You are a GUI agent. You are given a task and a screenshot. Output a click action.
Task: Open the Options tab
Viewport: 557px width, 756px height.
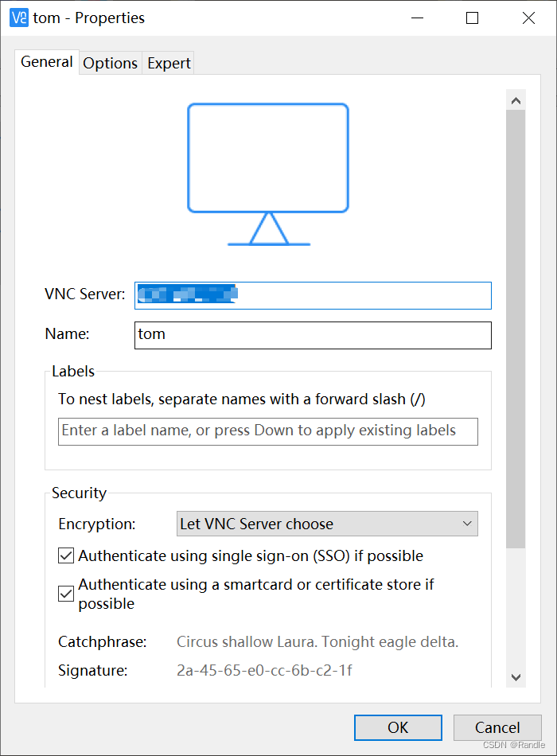pyautogui.click(x=111, y=63)
